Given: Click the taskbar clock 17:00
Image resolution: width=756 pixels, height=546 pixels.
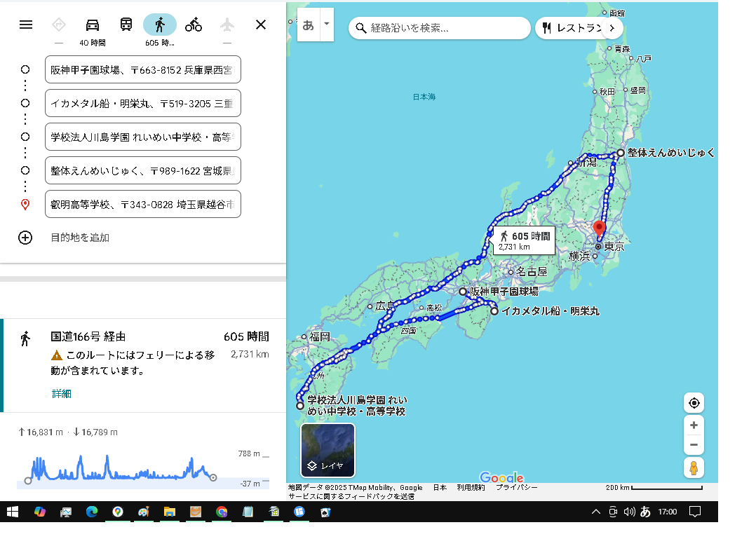Looking at the screenshot, I should click(x=668, y=512).
